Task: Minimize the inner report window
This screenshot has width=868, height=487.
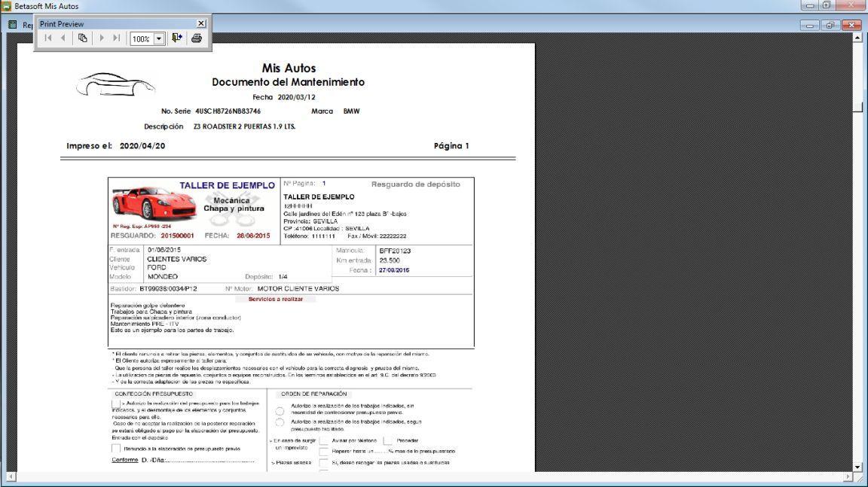Action: [808, 25]
